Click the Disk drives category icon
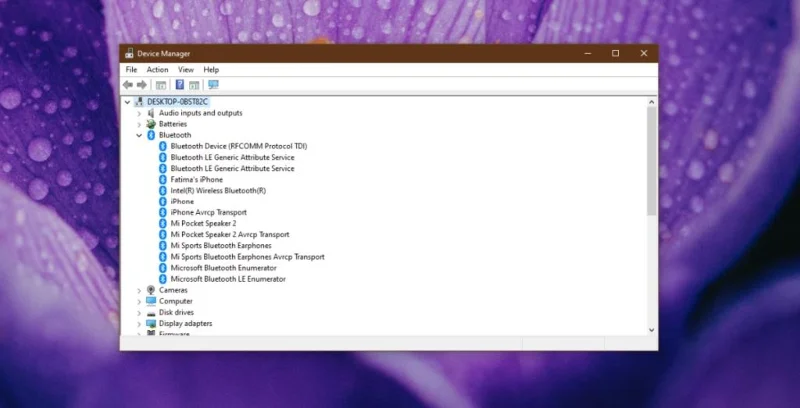 point(151,312)
